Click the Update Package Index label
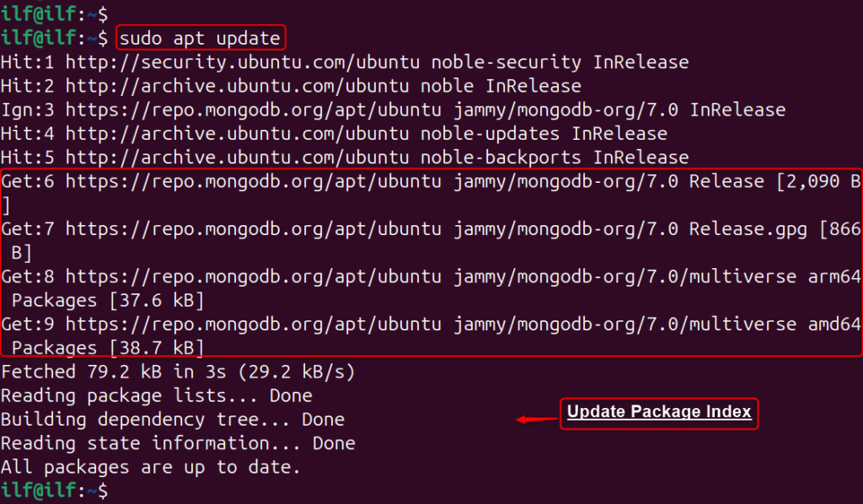Image resolution: width=863 pixels, height=504 pixels. 659,413
